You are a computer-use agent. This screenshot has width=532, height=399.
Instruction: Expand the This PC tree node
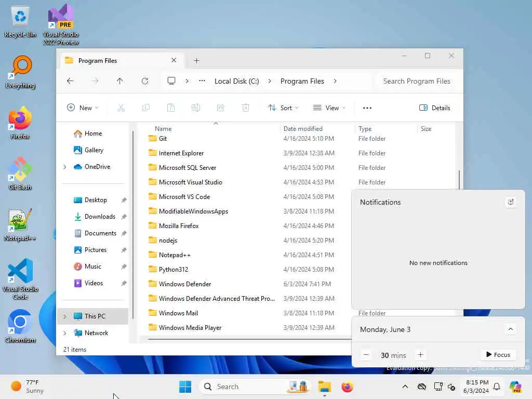tap(65, 316)
